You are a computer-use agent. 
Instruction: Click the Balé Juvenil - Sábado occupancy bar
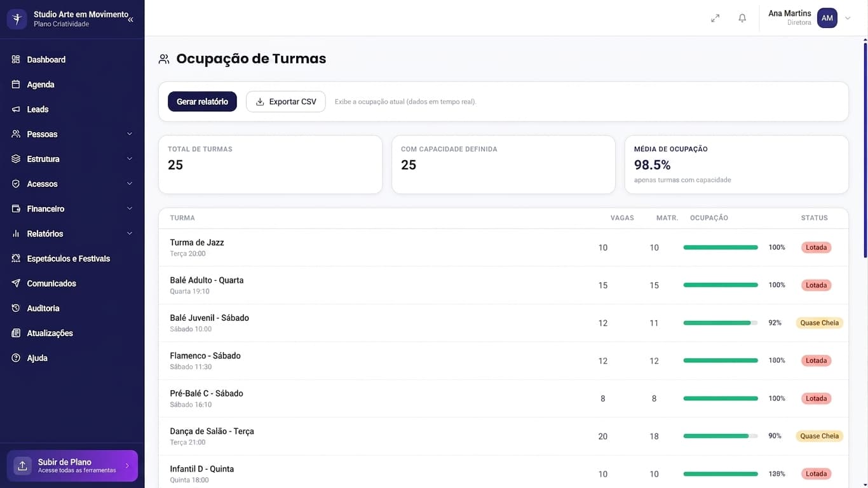[721, 323]
